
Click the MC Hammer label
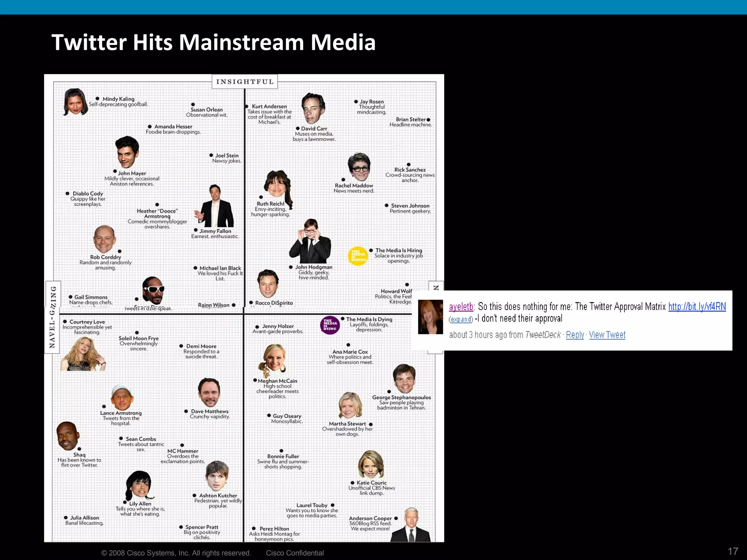(183, 451)
